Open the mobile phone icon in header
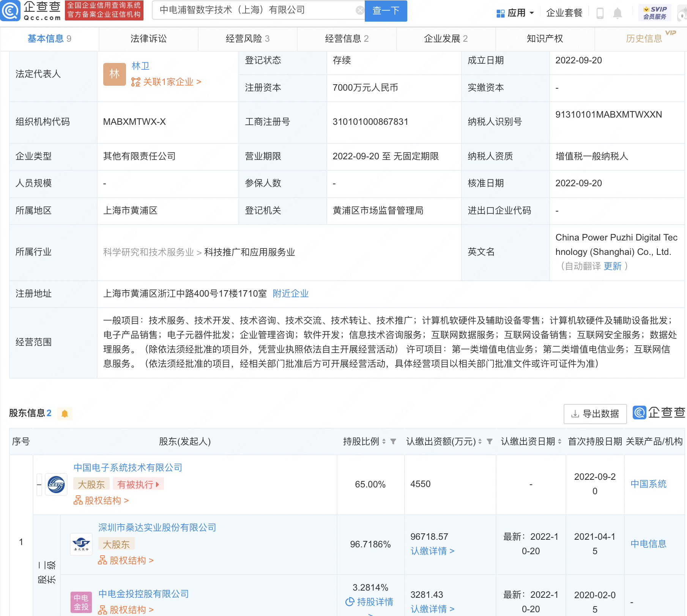This screenshot has width=687, height=616. (600, 13)
